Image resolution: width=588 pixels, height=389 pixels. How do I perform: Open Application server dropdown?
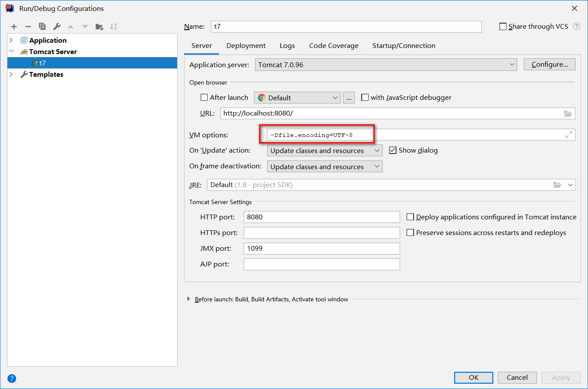[x=386, y=65]
